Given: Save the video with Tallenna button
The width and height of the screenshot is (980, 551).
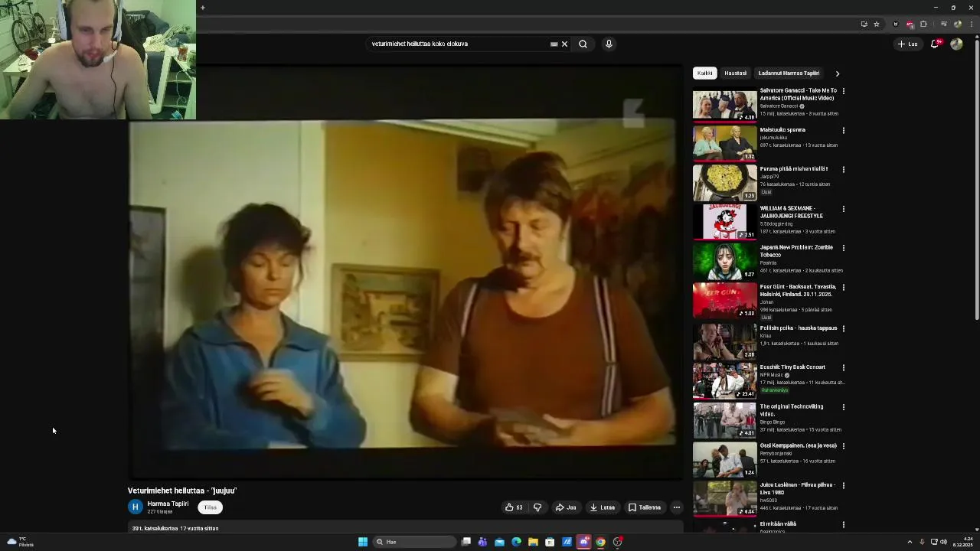Looking at the screenshot, I should click(645, 507).
